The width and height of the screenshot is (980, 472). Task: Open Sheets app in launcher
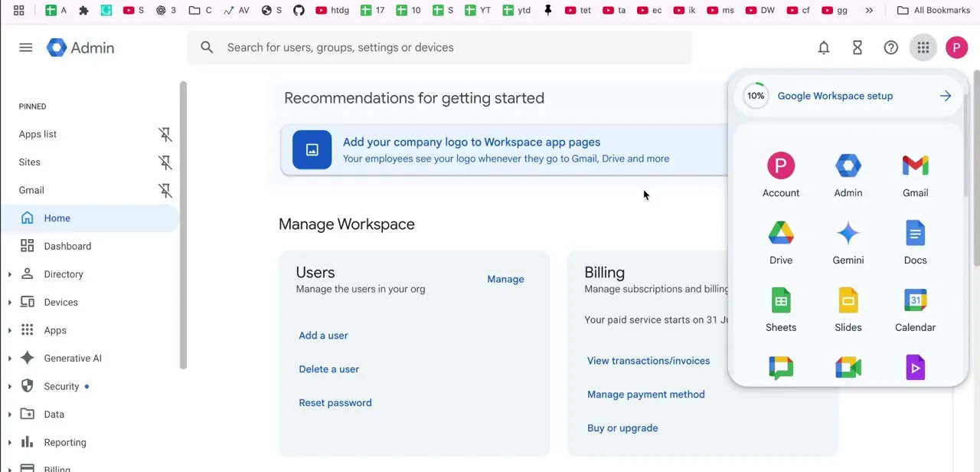(781, 310)
